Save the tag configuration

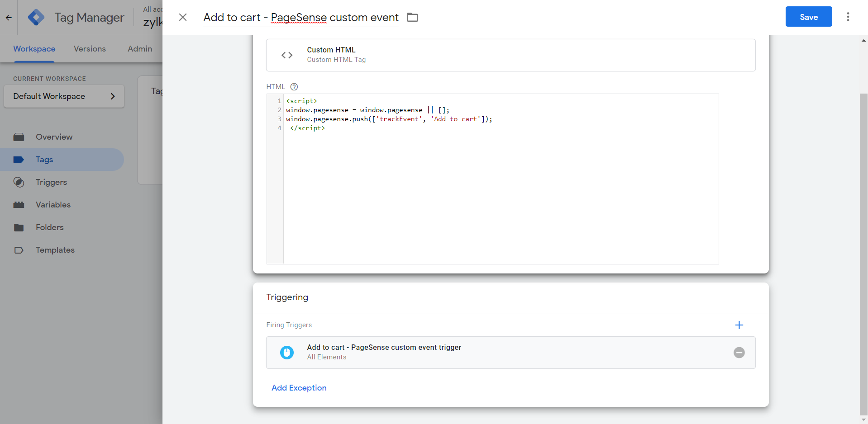coord(809,17)
